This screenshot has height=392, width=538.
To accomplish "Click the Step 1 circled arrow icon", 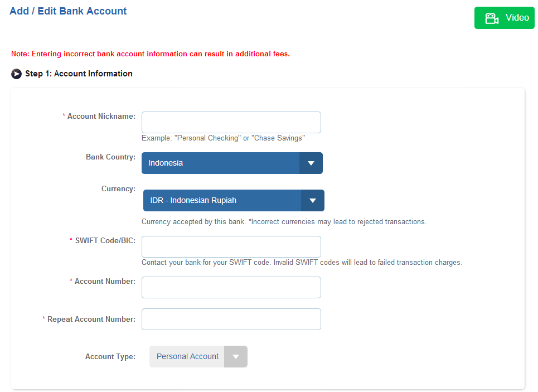I will (16, 74).
